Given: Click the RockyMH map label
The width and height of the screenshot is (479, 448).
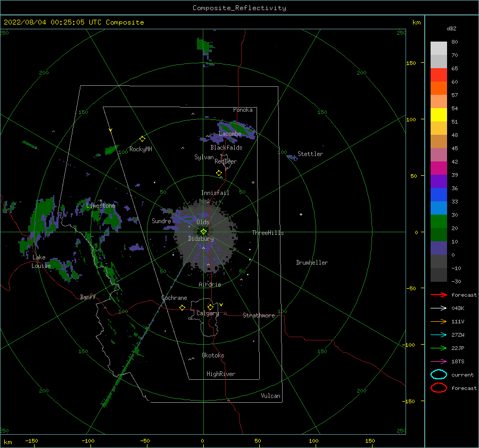Looking at the screenshot, I should pos(141,149).
